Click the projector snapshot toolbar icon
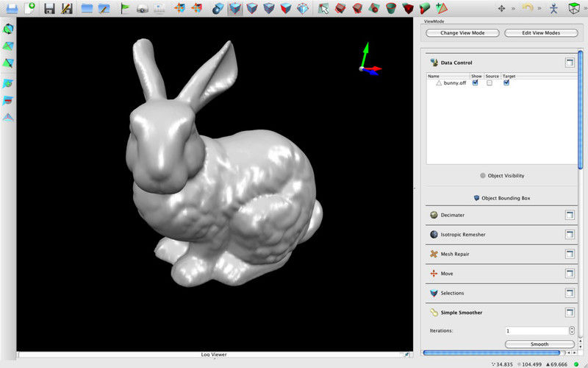This screenshot has height=368, width=588. coord(142,9)
